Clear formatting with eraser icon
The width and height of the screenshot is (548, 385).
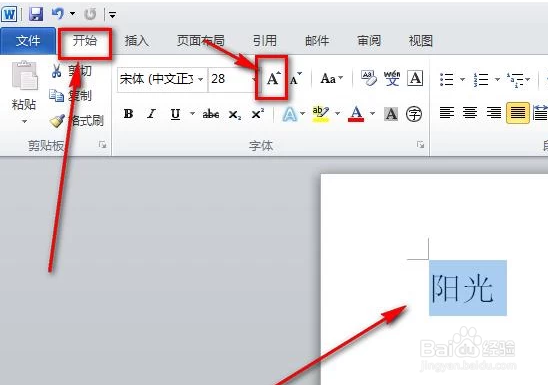point(369,78)
